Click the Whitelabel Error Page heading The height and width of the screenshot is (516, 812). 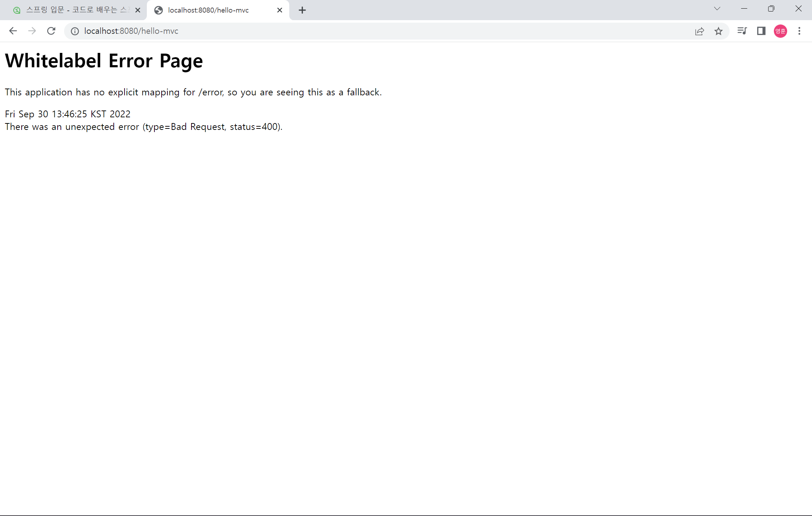104,61
